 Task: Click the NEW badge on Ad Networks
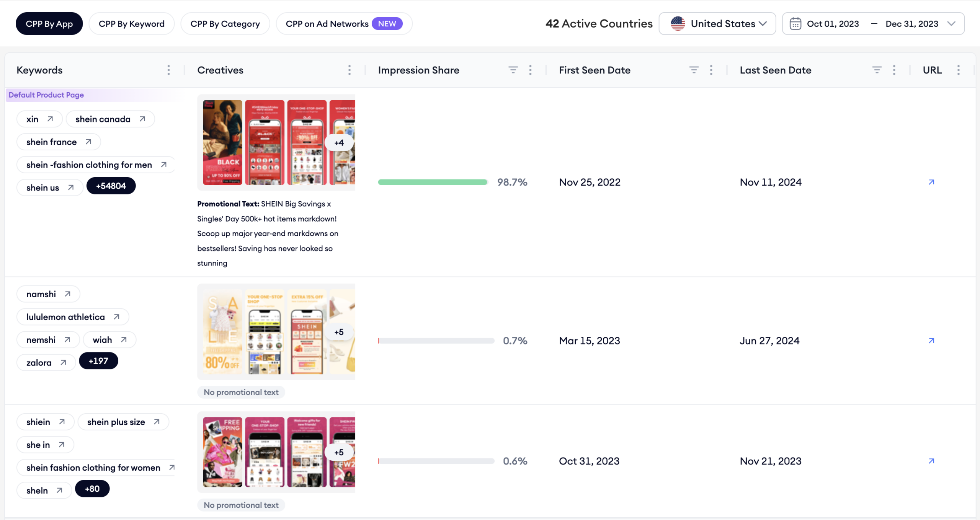(387, 24)
